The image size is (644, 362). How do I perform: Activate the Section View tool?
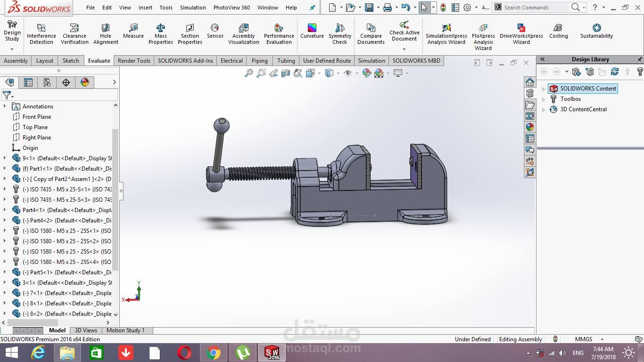pyautogui.click(x=285, y=73)
